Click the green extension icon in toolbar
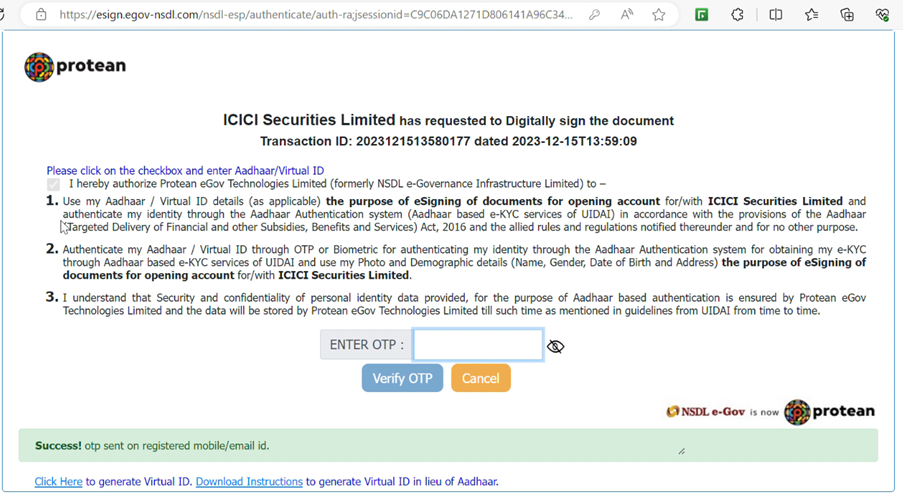The width and height of the screenshot is (903, 496). click(x=702, y=15)
